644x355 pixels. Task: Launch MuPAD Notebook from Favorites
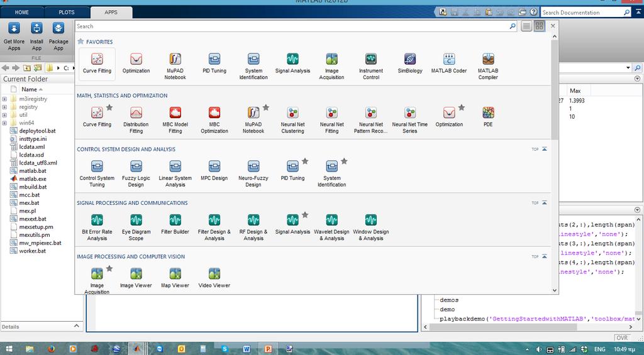click(175, 66)
